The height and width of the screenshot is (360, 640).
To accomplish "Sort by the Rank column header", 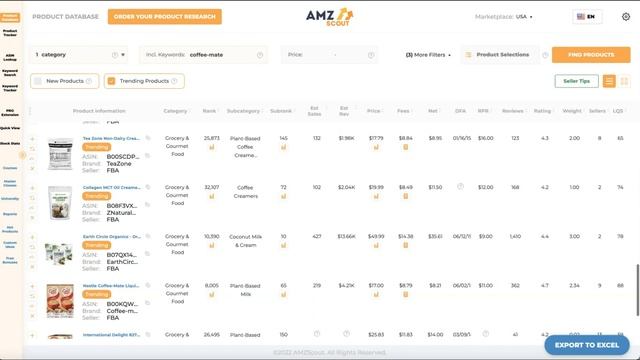I will (209, 111).
